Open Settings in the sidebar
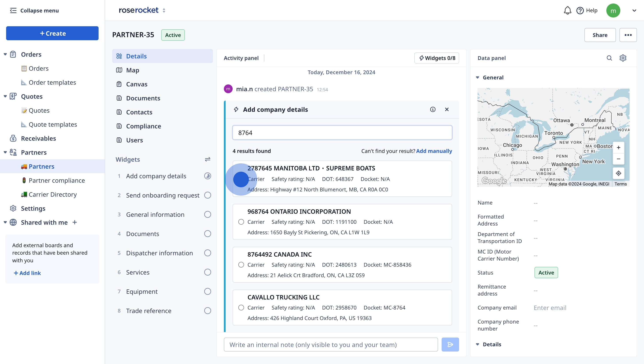The height and width of the screenshot is (364, 644). (x=33, y=208)
